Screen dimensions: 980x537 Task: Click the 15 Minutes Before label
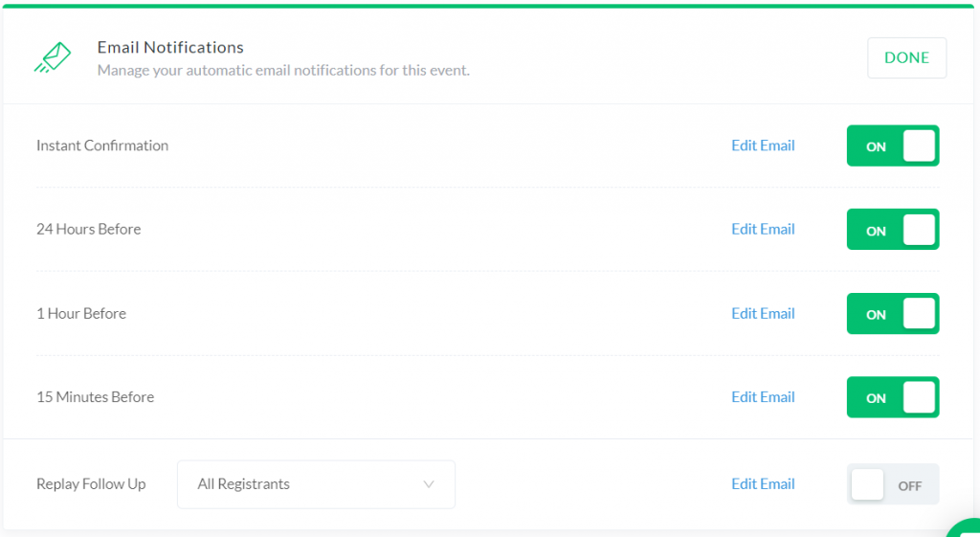point(95,397)
